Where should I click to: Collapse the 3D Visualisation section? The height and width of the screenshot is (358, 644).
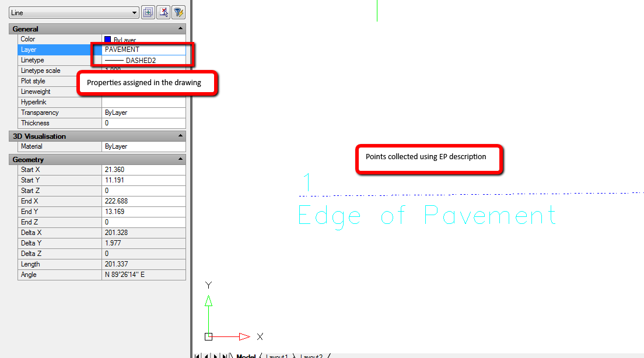tap(180, 136)
